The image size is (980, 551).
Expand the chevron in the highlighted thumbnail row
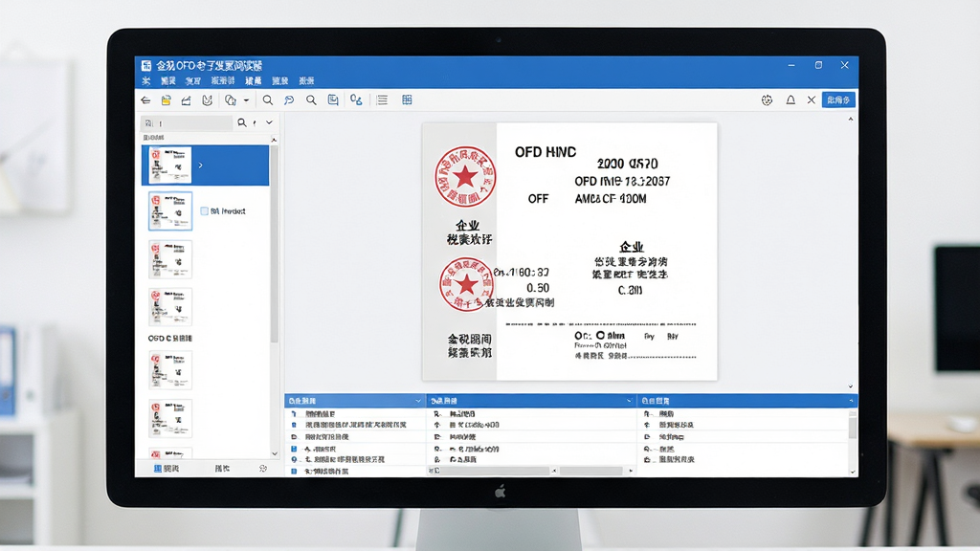coord(201,165)
